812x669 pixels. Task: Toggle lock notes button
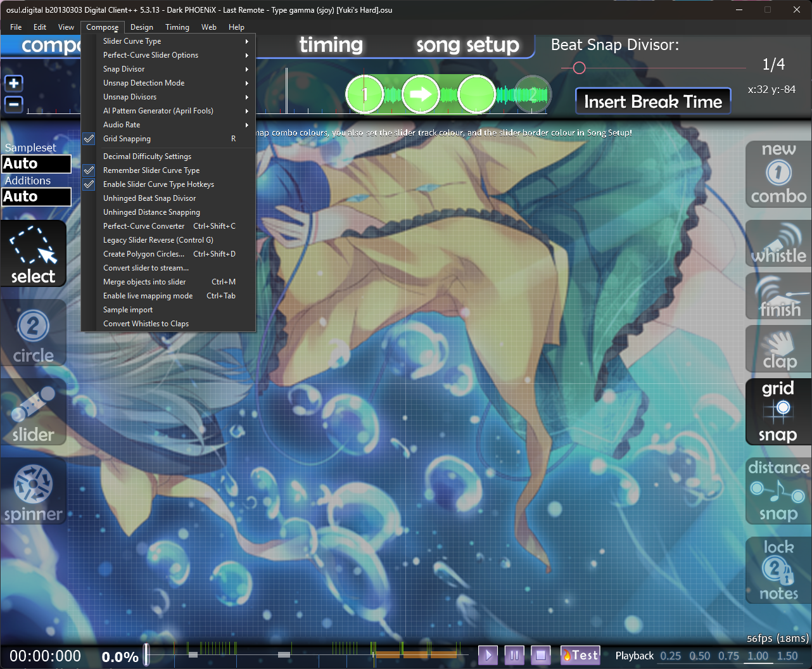[x=778, y=570]
